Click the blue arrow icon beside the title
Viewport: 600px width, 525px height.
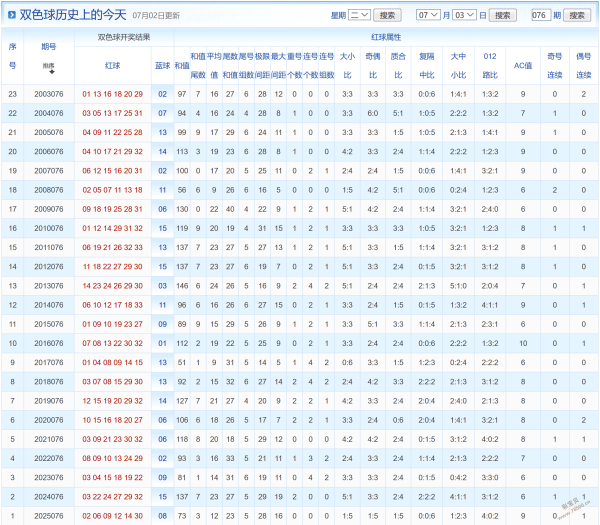tap(11, 15)
